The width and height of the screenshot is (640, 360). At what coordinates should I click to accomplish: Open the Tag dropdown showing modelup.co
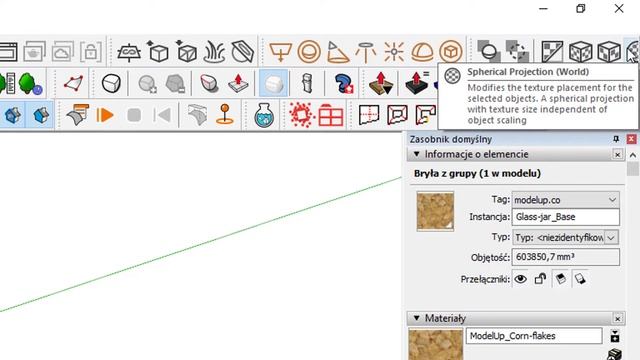pos(566,200)
